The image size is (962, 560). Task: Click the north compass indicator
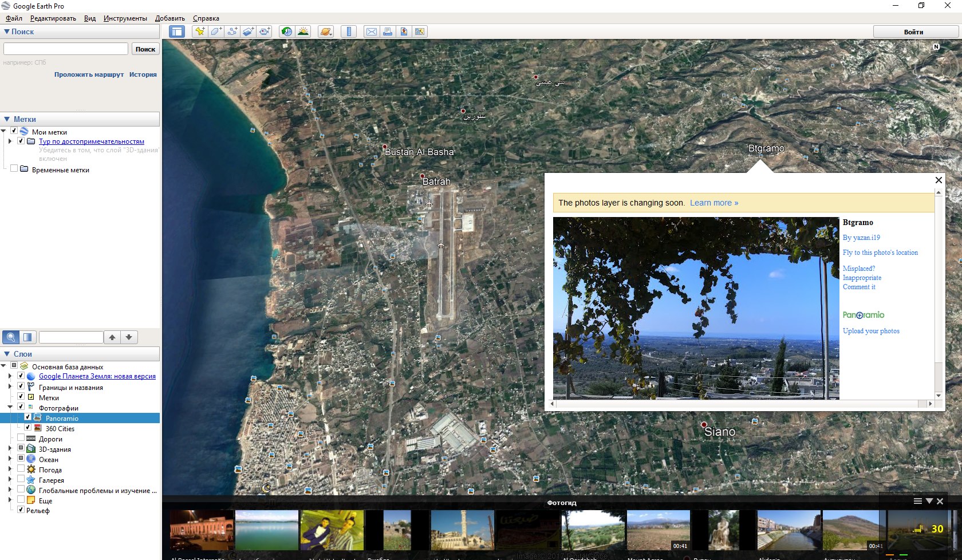[x=936, y=46]
